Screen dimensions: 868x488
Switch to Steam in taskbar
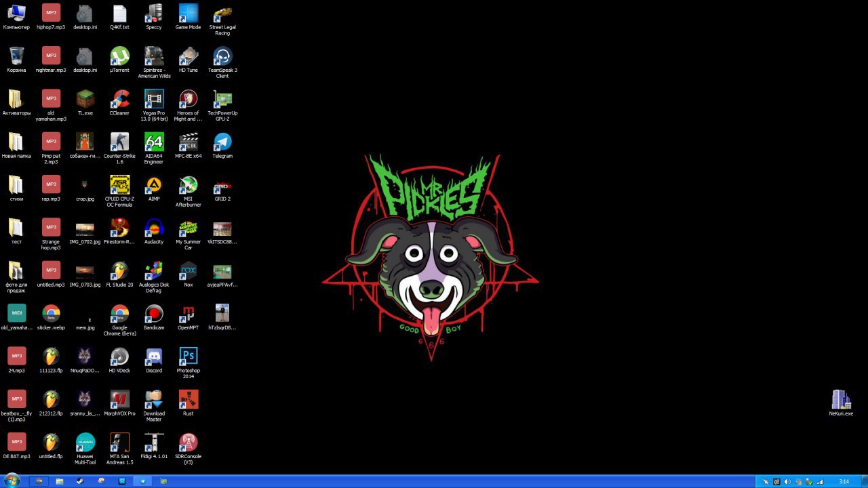80,481
